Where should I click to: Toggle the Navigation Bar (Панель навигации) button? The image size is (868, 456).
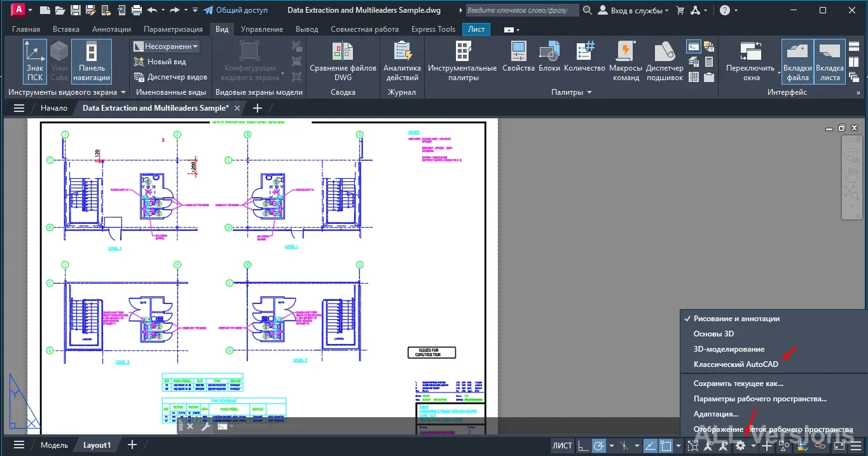tap(92, 61)
